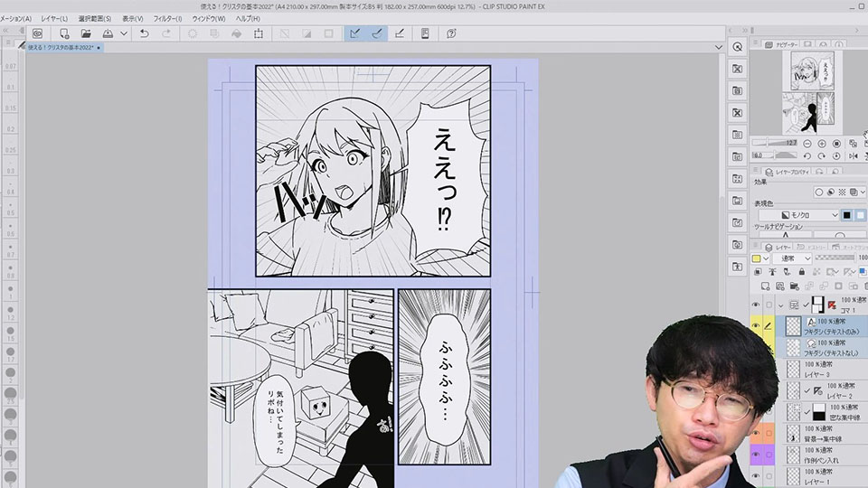Open the フィルター(I) menu
The height and width of the screenshot is (488, 868).
coord(167,19)
